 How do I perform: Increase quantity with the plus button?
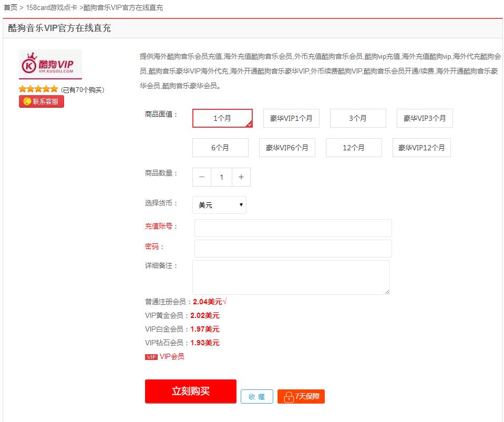(241, 177)
